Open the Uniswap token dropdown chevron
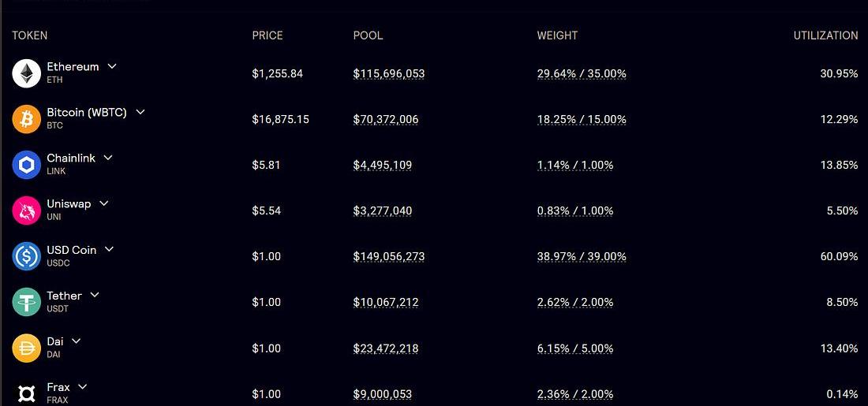 click(x=104, y=203)
